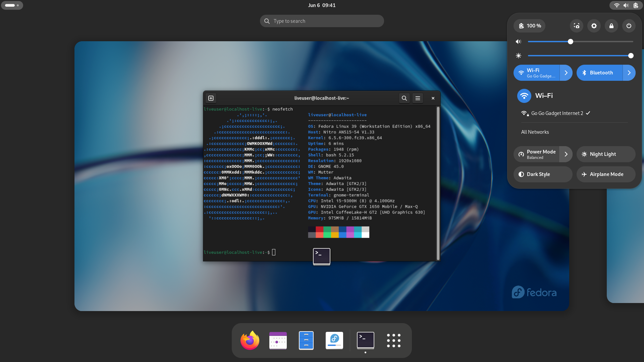The width and height of the screenshot is (644, 362).
Task: Open the Terminal app in dock
Action: (x=365, y=340)
